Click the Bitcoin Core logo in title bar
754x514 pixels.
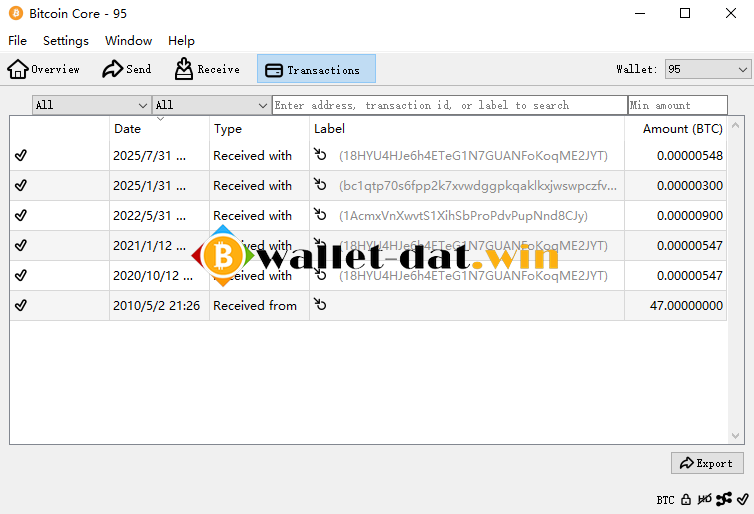[x=16, y=13]
